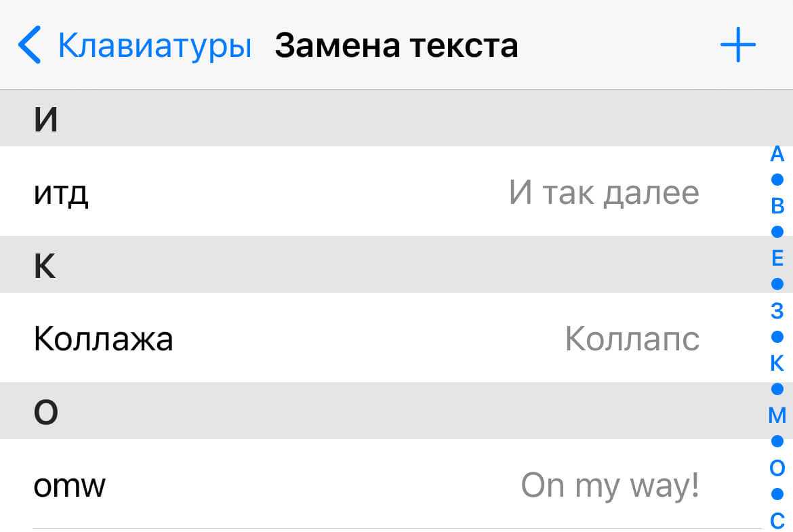
Task: Add a new text replacement with plus
Action: 737,45
